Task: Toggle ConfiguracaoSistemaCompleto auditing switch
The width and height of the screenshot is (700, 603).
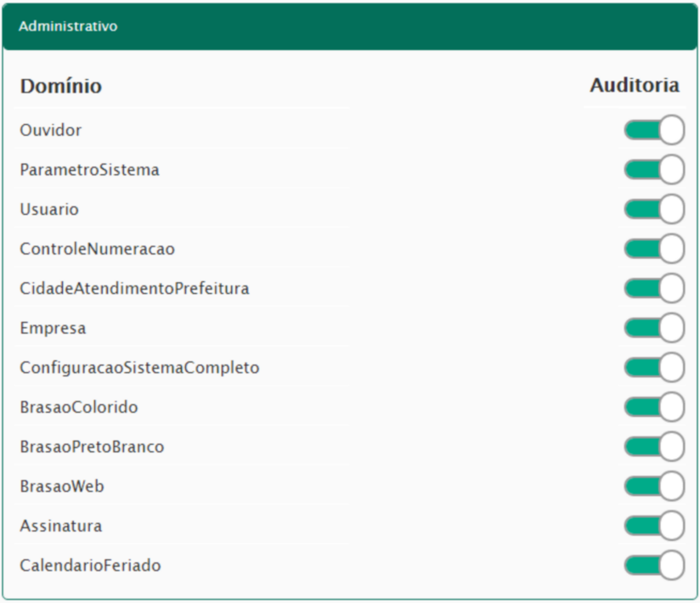Action: pos(653,368)
